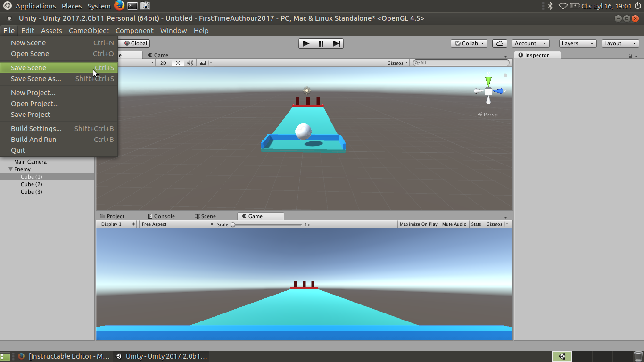Toggle Mute Audio in Game view

[x=454, y=224]
